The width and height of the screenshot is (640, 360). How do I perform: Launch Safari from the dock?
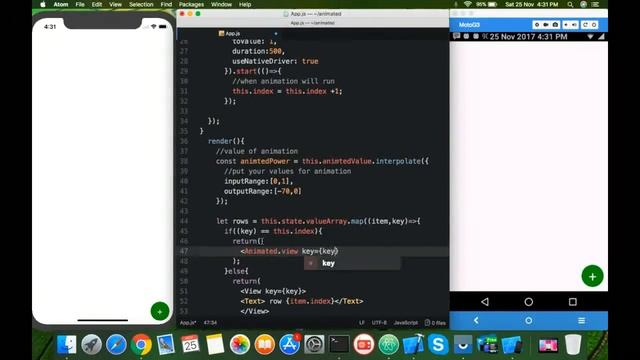coord(116,344)
